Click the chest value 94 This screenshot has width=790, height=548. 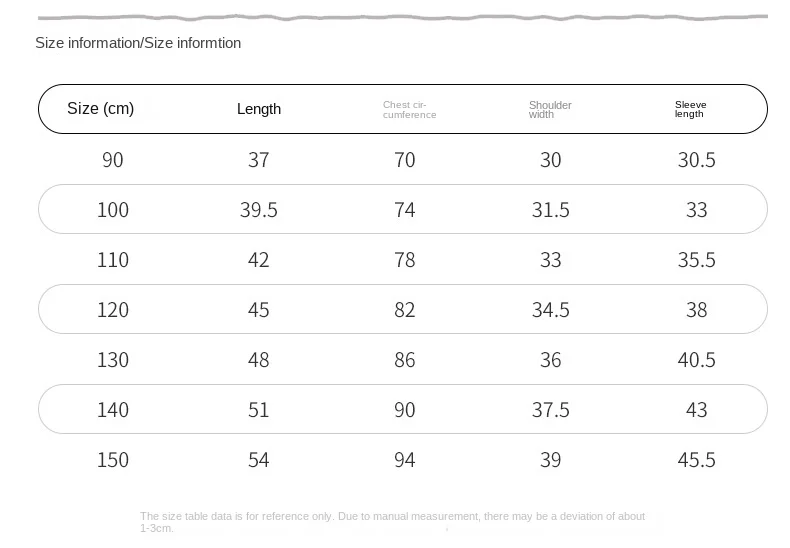[405, 460]
